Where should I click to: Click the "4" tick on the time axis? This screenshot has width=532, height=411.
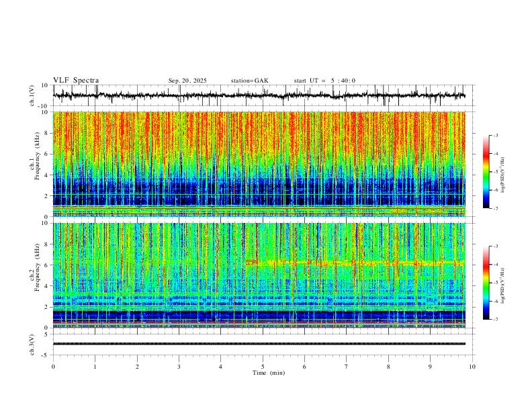pos(220,367)
